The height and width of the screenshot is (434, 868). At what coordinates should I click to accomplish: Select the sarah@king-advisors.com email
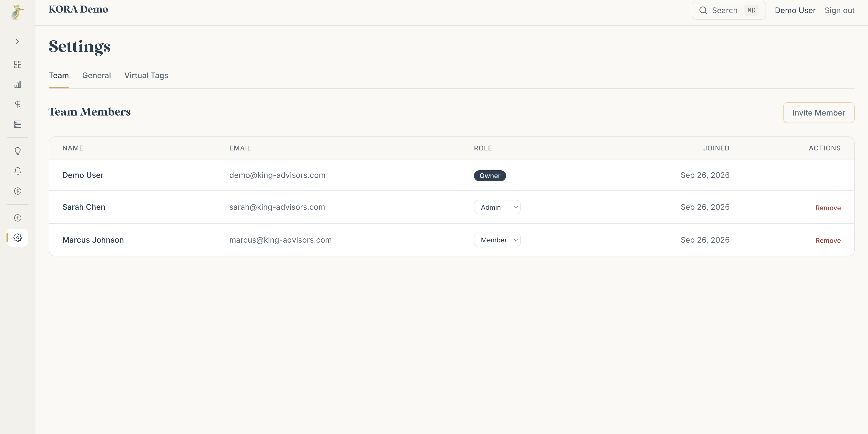click(277, 207)
